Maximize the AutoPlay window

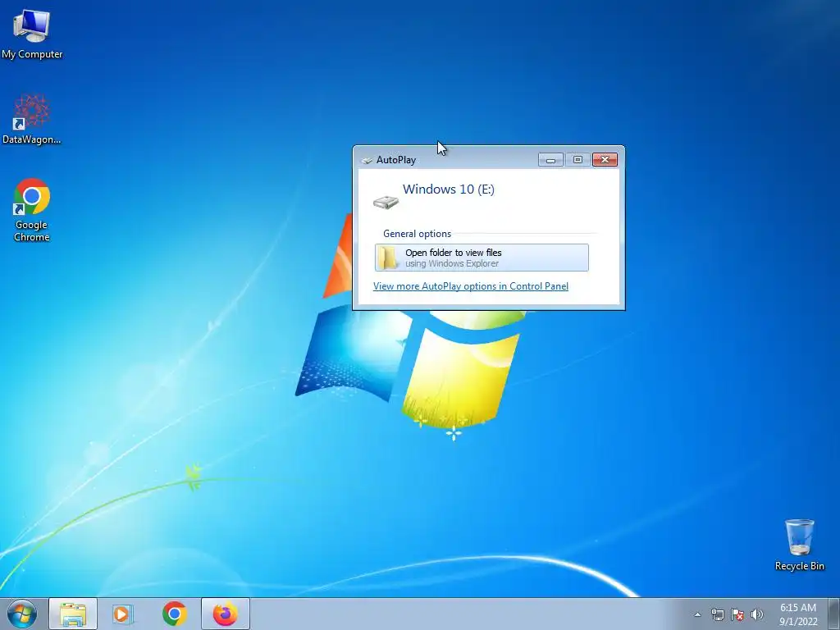point(577,160)
